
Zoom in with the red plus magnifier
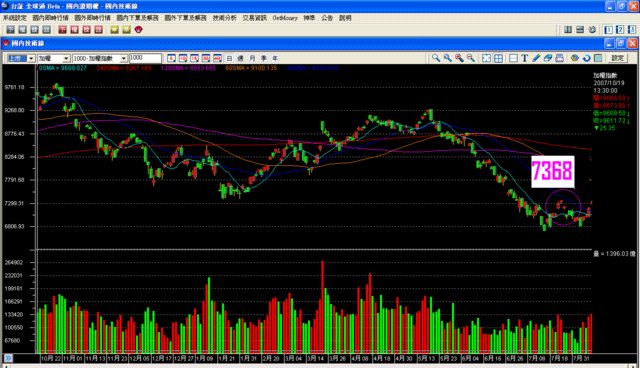click(459, 58)
